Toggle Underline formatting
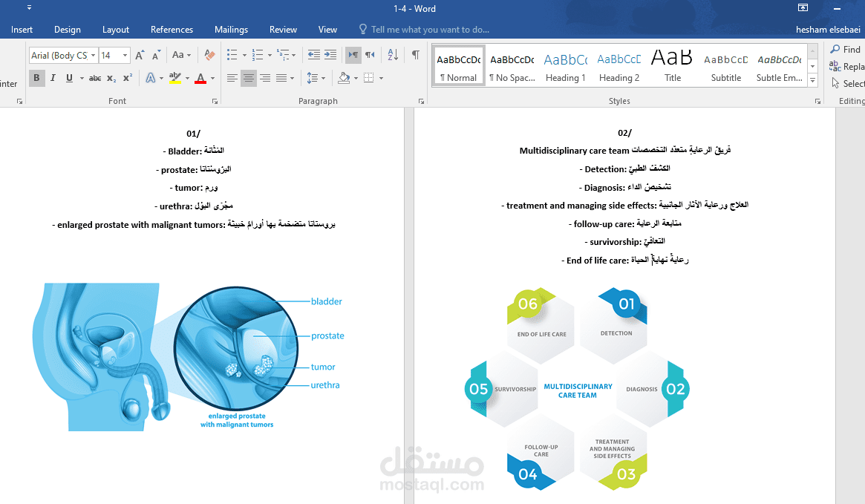Image resolution: width=865 pixels, height=504 pixels. pyautogui.click(x=69, y=78)
